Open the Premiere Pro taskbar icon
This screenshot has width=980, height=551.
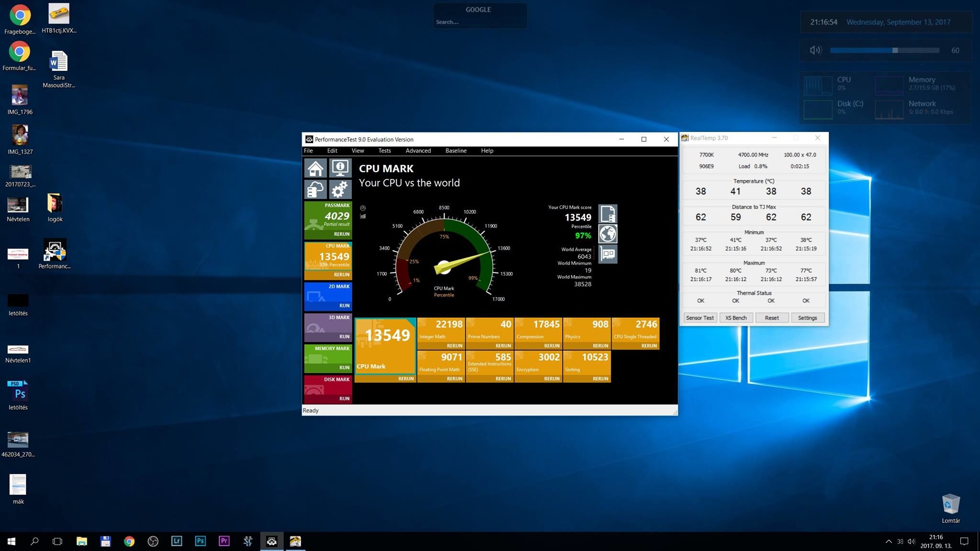(x=224, y=541)
